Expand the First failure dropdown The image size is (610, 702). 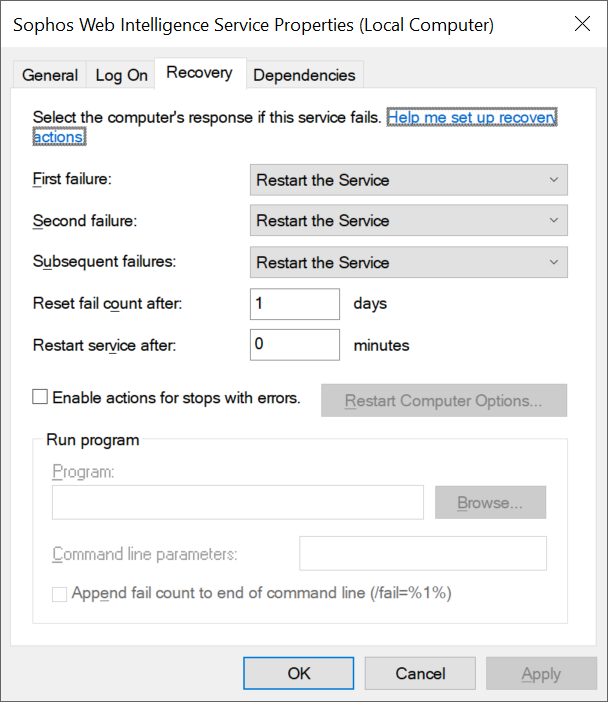[409, 180]
